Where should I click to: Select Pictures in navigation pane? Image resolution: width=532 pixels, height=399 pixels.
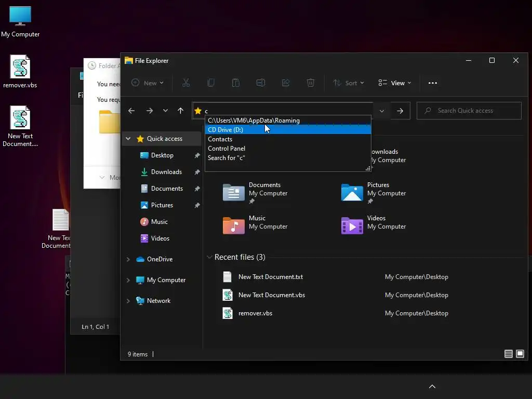(162, 205)
